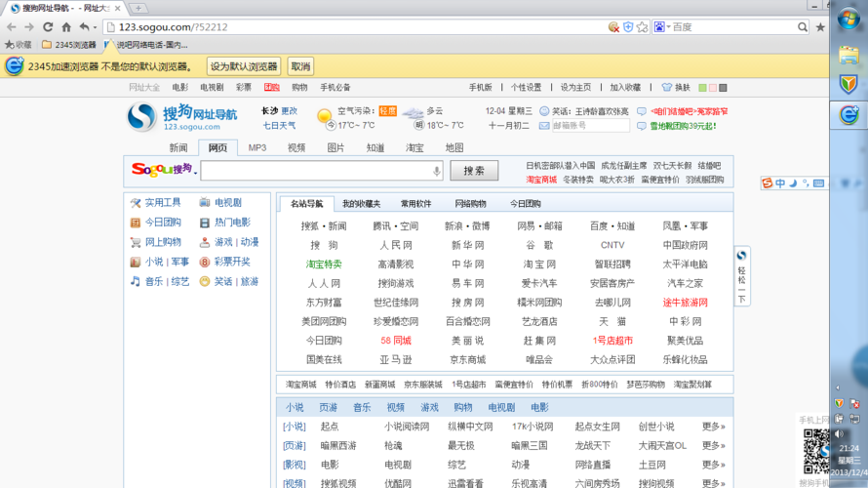This screenshot has width=868, height=488.
Task: Open the 2345浏览器 bookmarks folder
Action: [69, 44]
